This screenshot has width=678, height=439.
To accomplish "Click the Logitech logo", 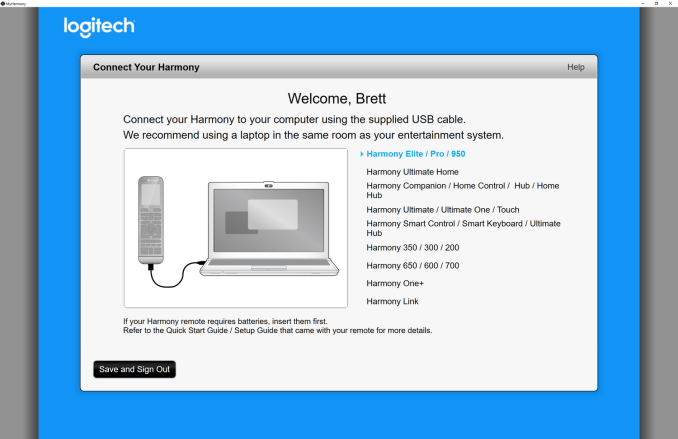I will 99,27.
